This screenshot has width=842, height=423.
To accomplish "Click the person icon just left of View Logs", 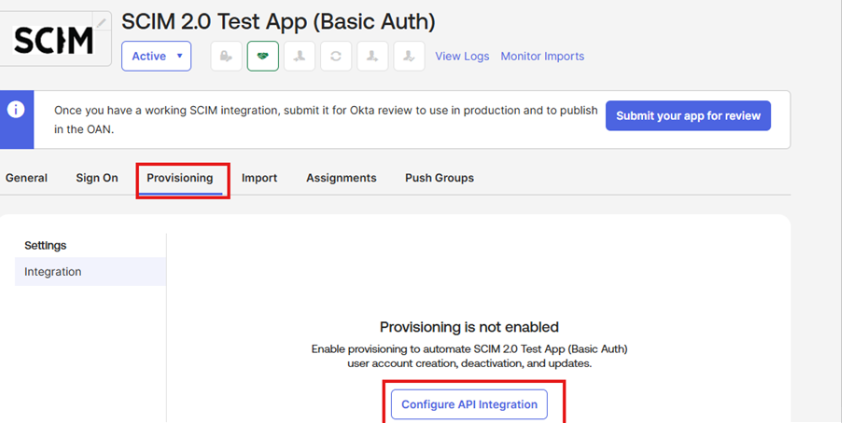I will (408, 56).
